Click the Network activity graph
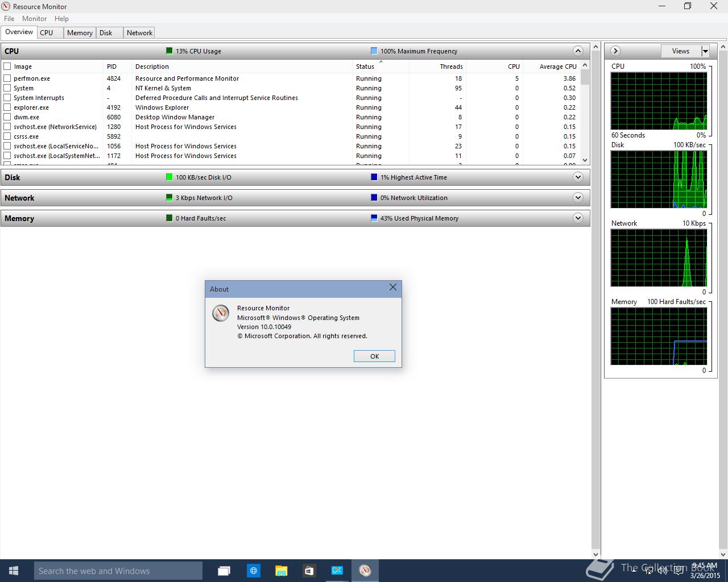This screenshot has height=582, width=728. (659, 258)
